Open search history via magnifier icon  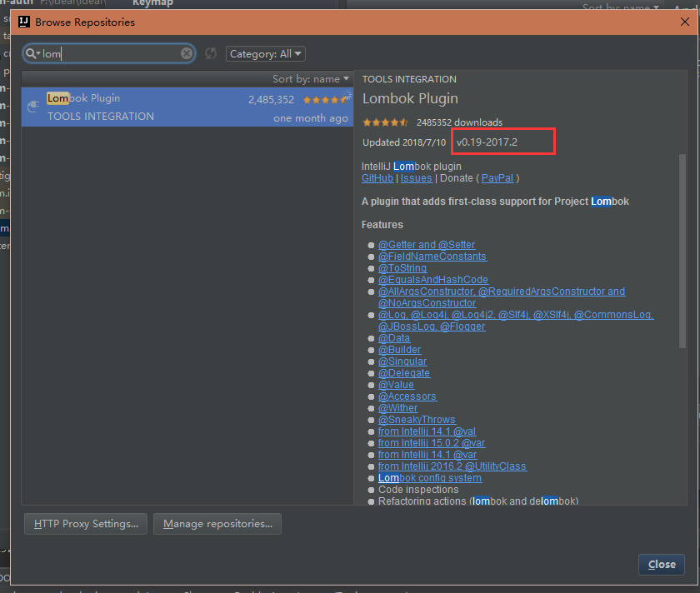click(32, 53)
